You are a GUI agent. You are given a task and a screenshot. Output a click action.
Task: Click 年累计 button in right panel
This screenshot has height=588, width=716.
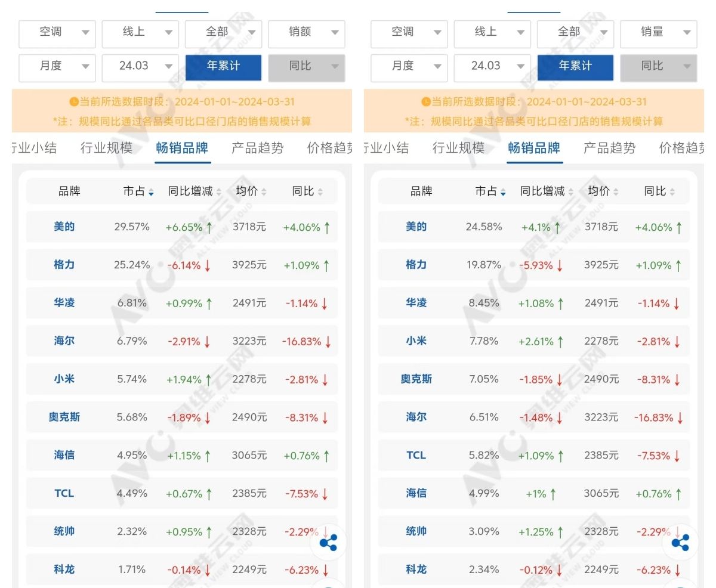(575, 67)
